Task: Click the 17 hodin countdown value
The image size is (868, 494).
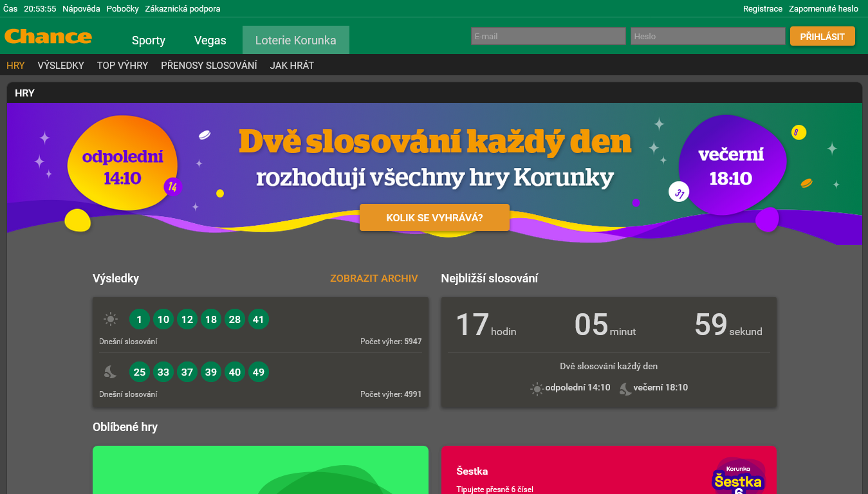Action: tap(486, 325)
